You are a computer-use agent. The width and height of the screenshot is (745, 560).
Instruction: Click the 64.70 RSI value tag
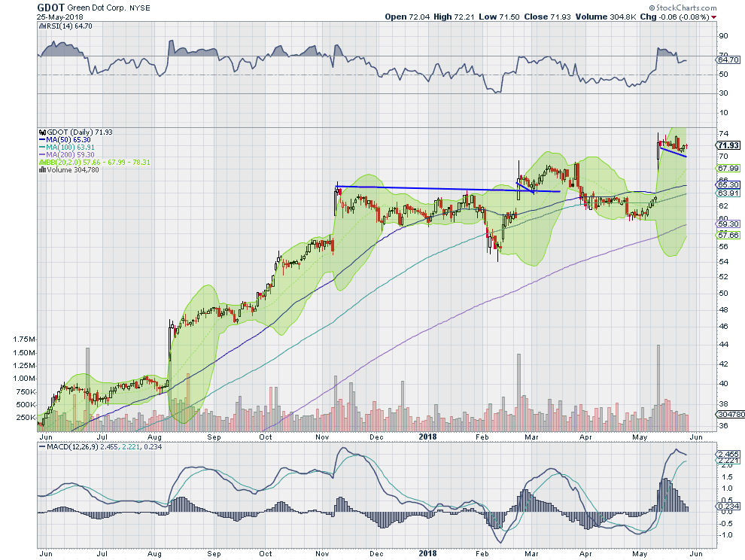point(728,60)
